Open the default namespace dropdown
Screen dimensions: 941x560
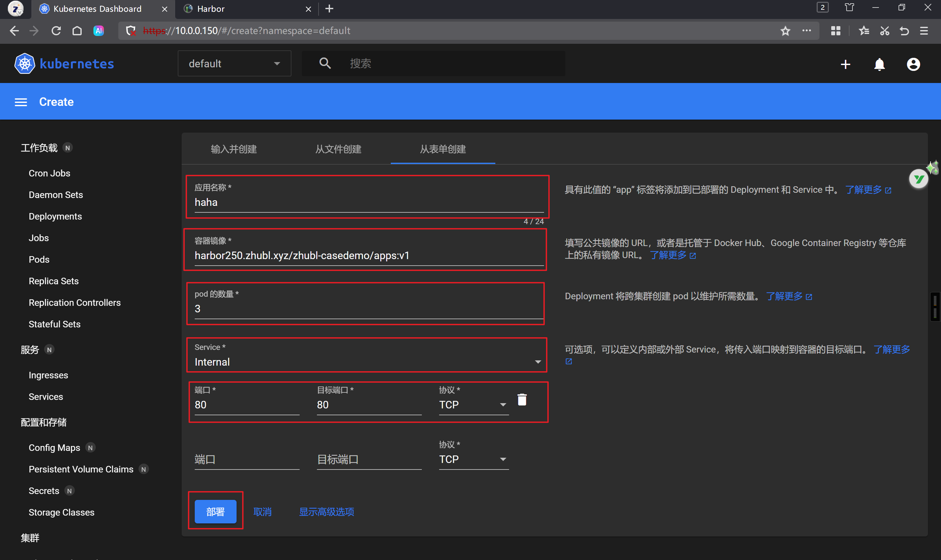coord(234,63)
